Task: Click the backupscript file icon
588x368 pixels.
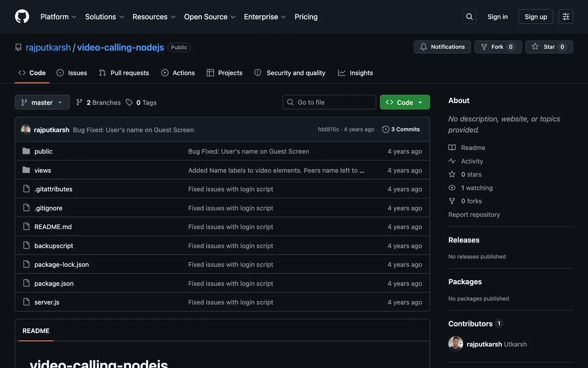Action: click(x=26, y=246)
